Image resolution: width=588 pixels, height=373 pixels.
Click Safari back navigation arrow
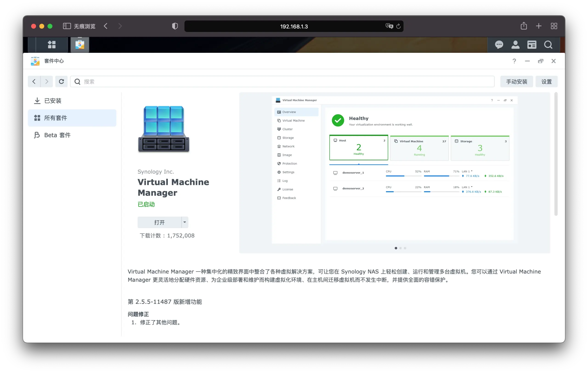(105, 26)
